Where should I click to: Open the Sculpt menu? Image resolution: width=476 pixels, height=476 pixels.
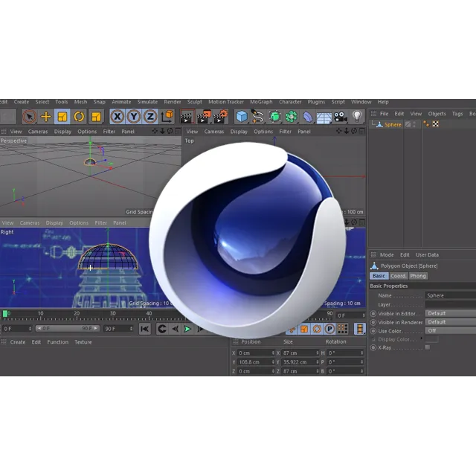pos(194,102)
